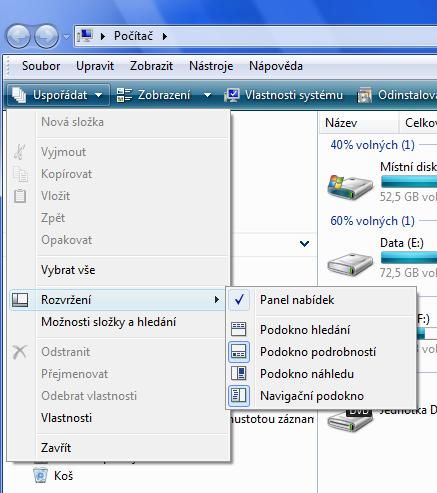Click Vybrat vše in the menu

tap(68, 270)
